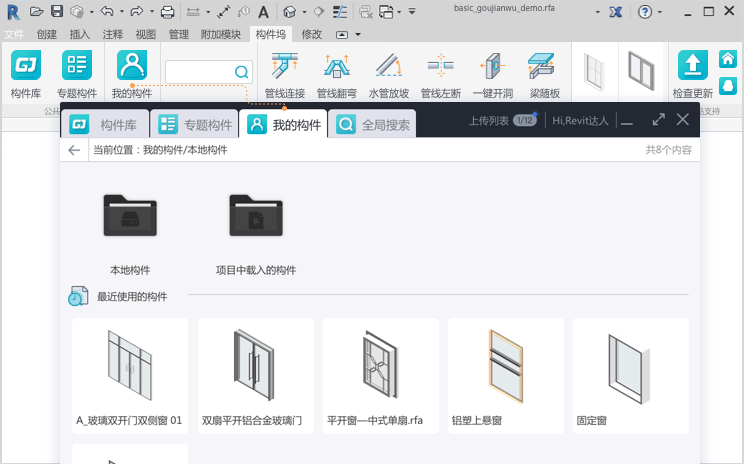Click the notification bell icon in ribbon

[728, 86]
